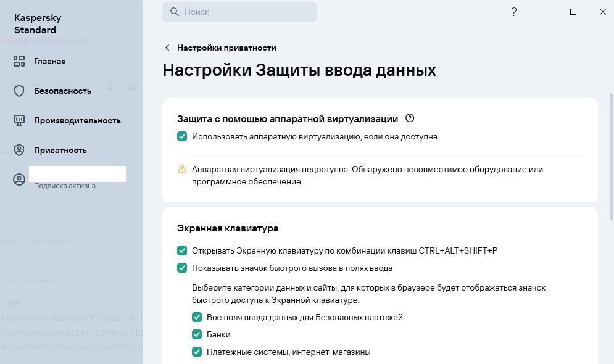The image size is (614, 364).
Task: Toggle Открывать Экранную клавиатуру по комбинации клавиш checkbox
Action: click(182, 250)
